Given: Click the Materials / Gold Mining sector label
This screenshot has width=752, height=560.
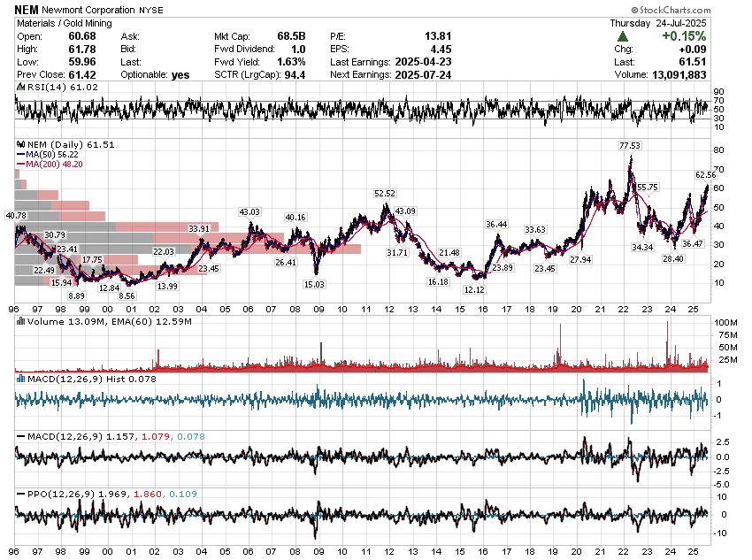Looking at the screenshot, I should (65, 23).
